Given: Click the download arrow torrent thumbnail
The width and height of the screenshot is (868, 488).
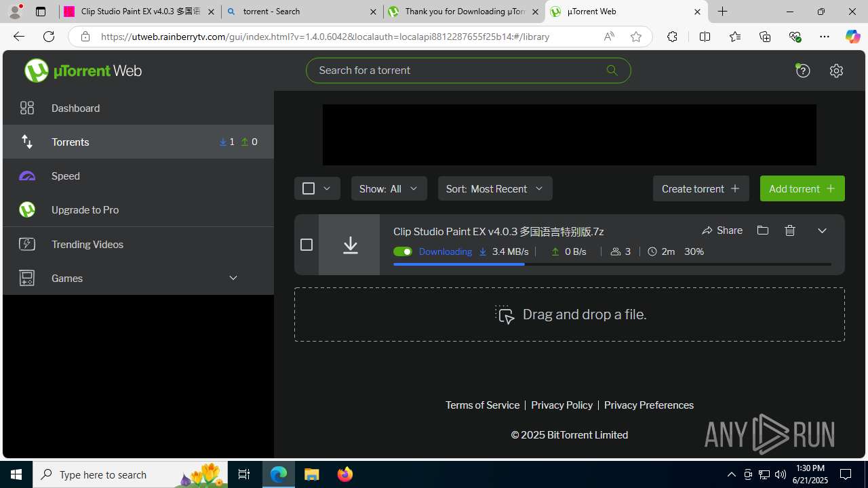Looking at the screenshot, I should pos(349,245).
